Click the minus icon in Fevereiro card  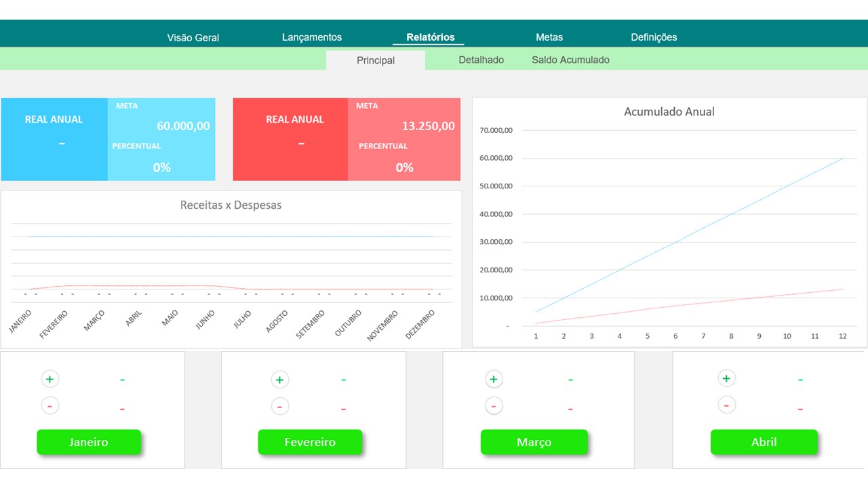pos(279,407)
